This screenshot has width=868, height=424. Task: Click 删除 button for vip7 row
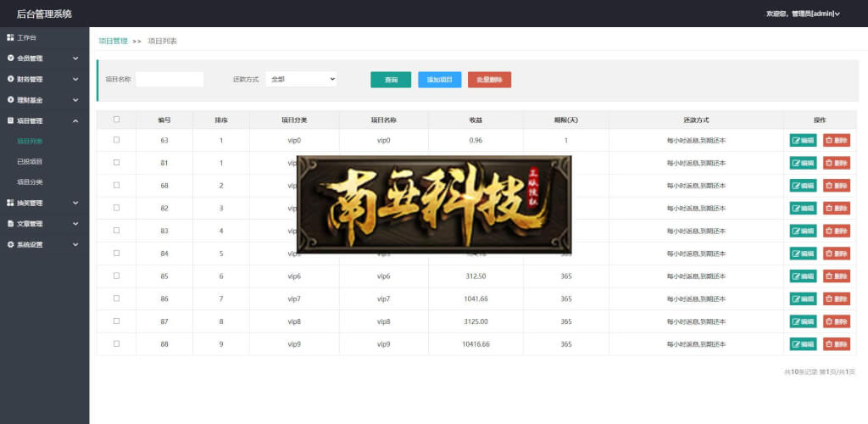tap(837, 298)
